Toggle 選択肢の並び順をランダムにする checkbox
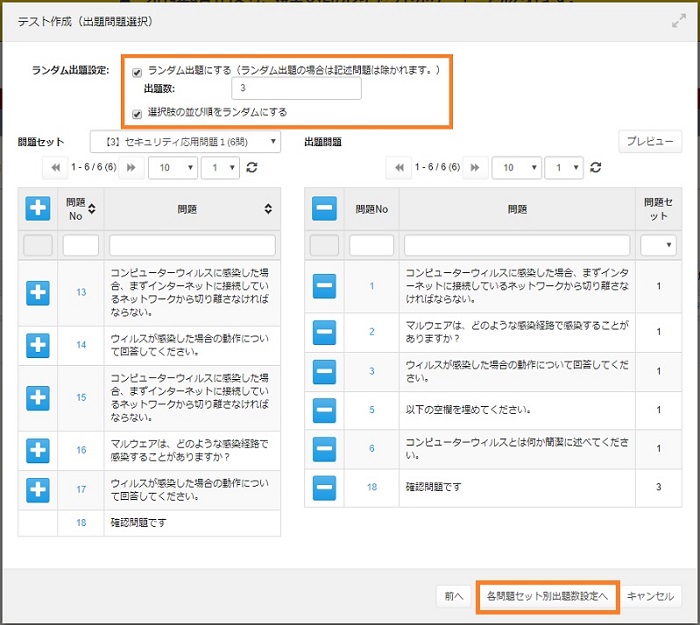 tap(137, 113)
